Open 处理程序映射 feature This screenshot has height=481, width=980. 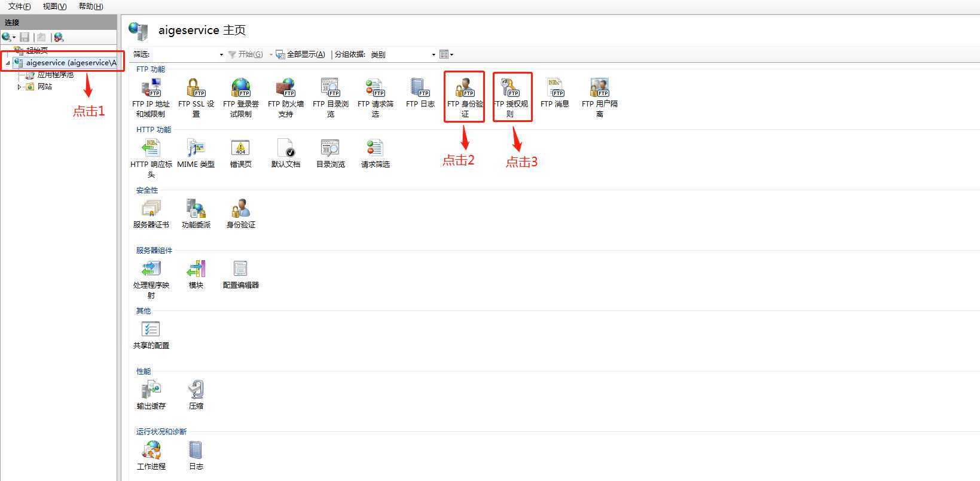(x=151, y=279)
